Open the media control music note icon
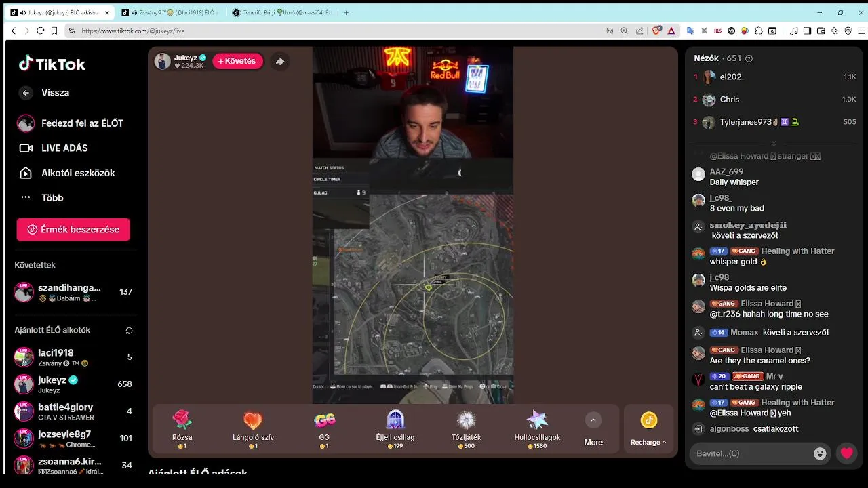This screenshot has width=868, height=488. (x=793, y=30)
